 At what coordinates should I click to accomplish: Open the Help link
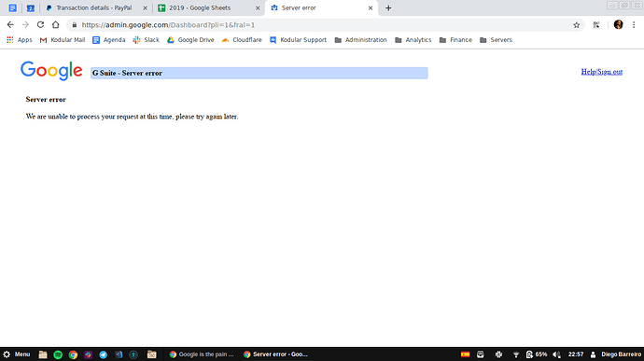(588, 72)
